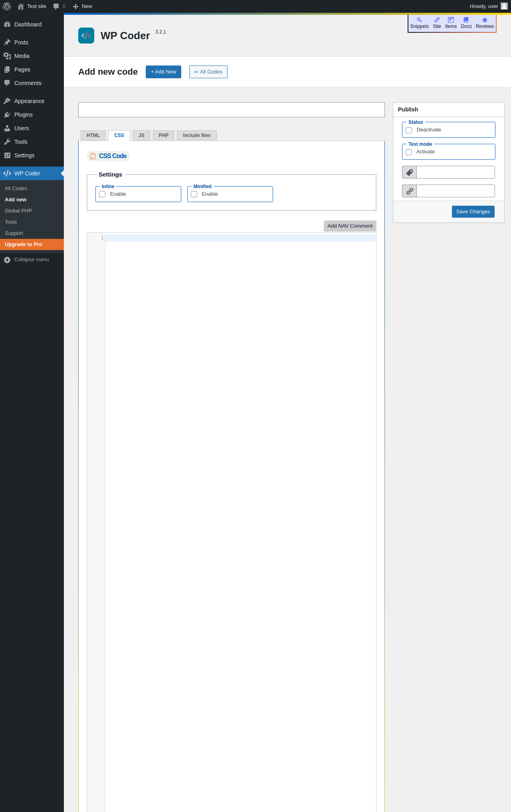Open the comments bubble in admin bar
Viewport: 511px width, 812px height.
tap(56, 6)
